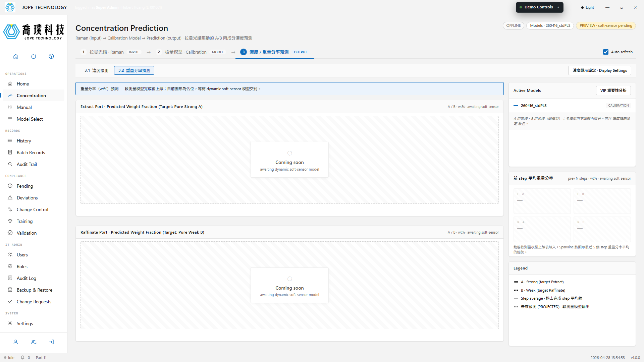Maximize the application window
The width and height of the screenshot is (644, 362).
pyautogui.click(x=622, y=7)
